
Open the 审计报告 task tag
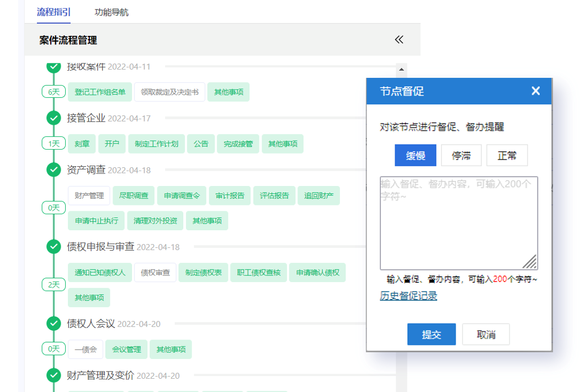coord(230,195)
